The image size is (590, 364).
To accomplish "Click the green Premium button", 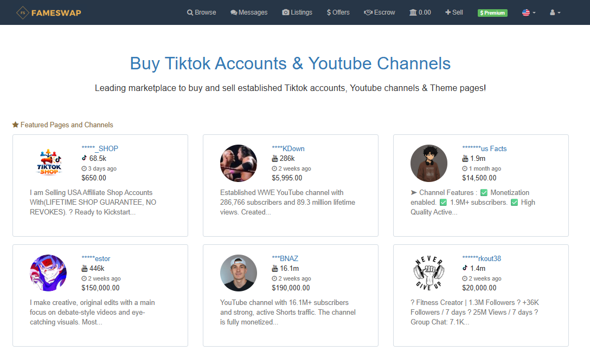I will pyautogui.click(x=492, y=13).
